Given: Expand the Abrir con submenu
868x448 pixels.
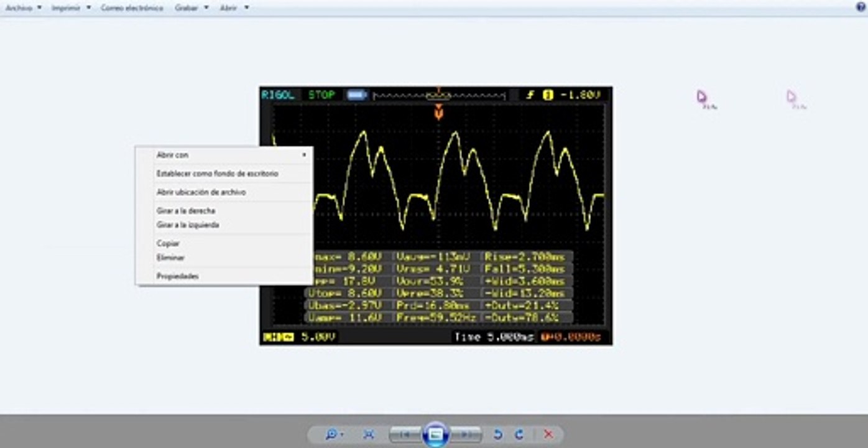Looking at the screenshot, I should (224, 155).
